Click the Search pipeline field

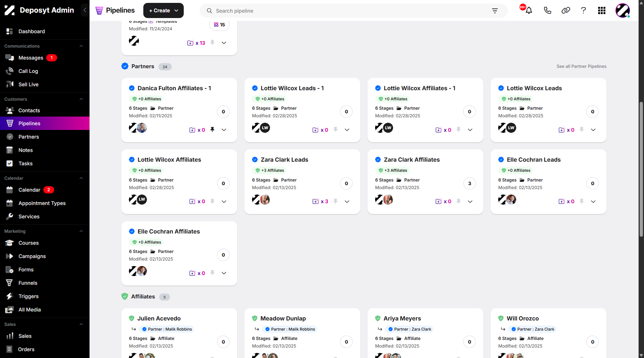(354, 11)
